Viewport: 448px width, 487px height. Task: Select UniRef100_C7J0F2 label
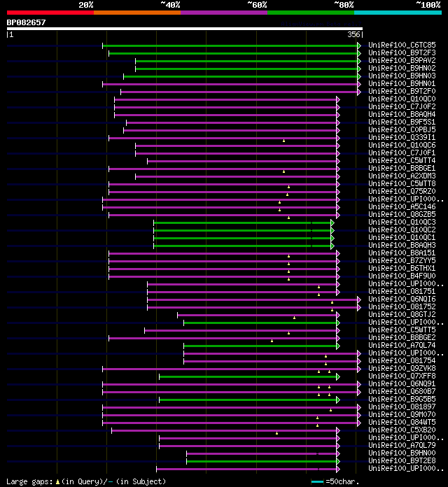[x=402, y=106]
